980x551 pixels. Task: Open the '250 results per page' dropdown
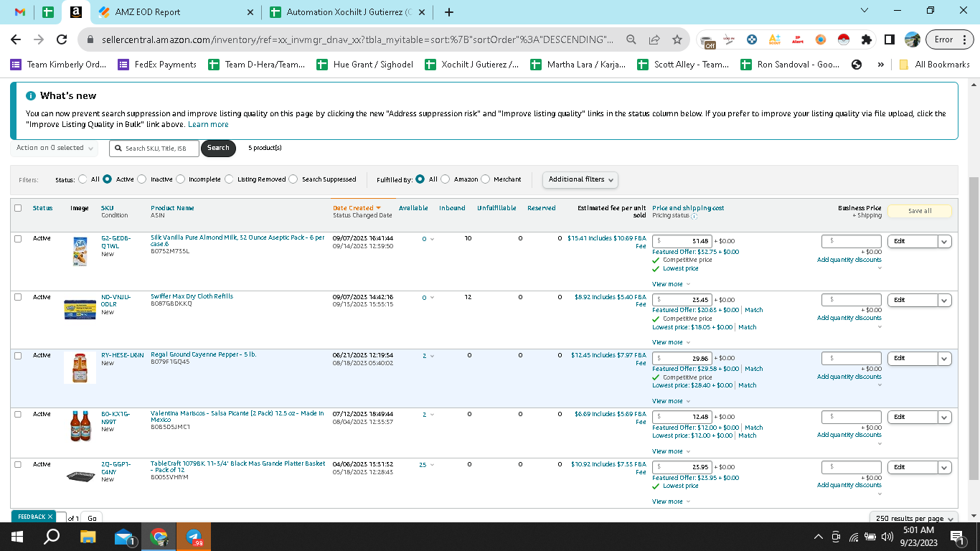click(x=914, y=518)
